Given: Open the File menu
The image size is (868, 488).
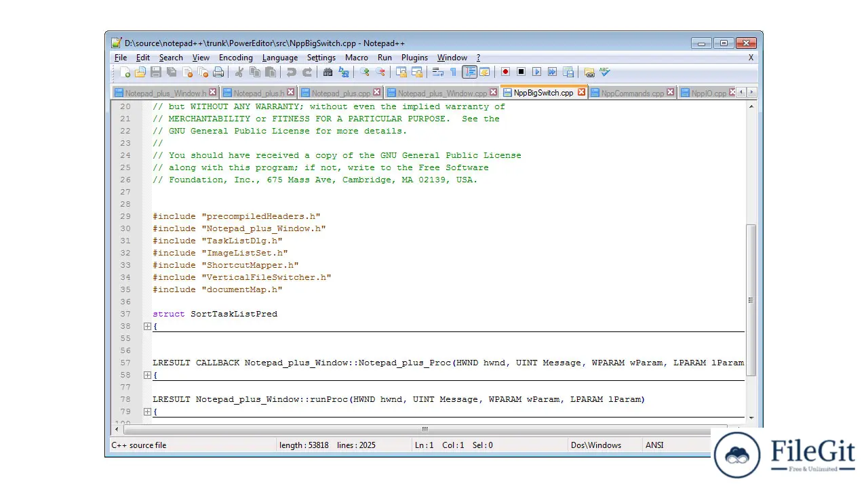Looking at the screenshot, I should click(121, 58).
